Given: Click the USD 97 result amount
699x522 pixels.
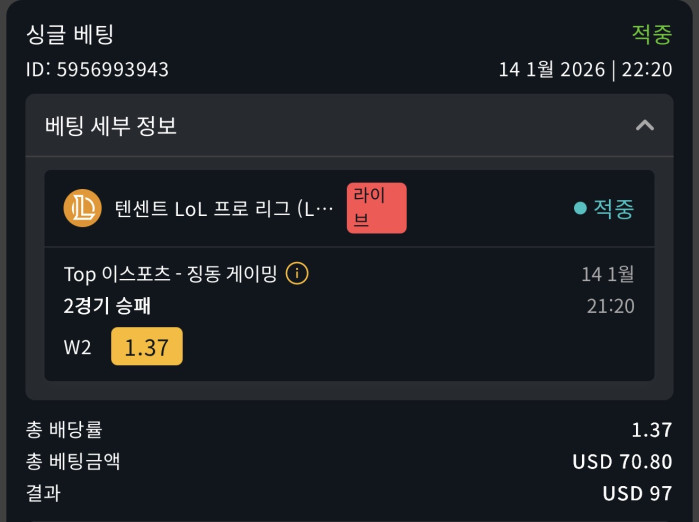Looking at the screenshot, I should coord(636,494).
